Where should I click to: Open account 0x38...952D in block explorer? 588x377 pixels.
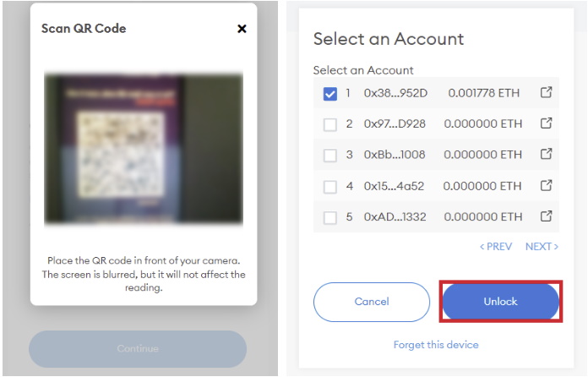(x=546, y=92)
